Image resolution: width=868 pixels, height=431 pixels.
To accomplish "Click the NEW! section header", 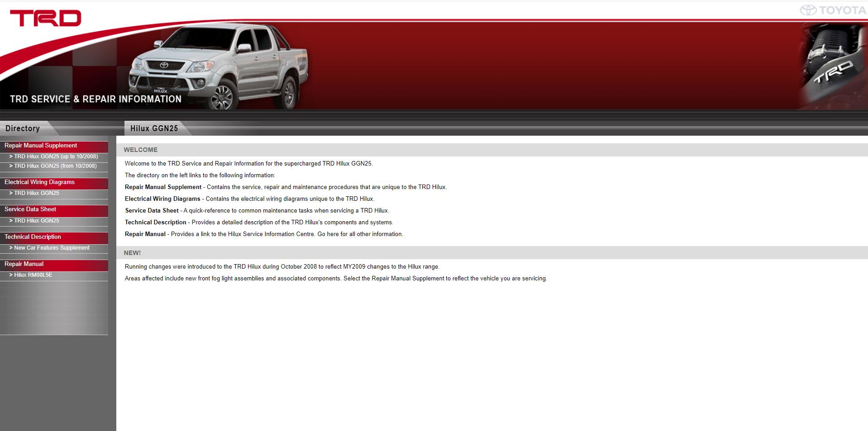I will click(492, 253).
